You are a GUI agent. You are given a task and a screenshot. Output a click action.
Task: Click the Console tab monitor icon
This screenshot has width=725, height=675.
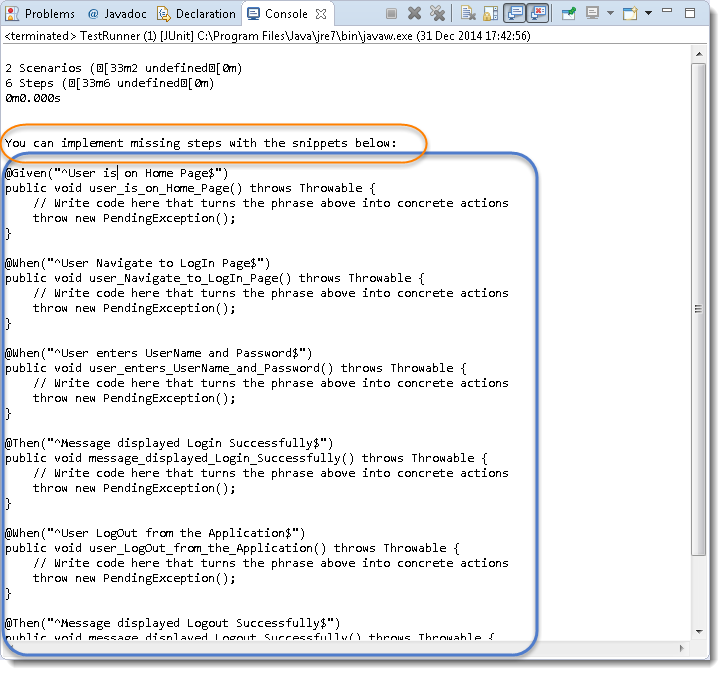coord(253,14)
